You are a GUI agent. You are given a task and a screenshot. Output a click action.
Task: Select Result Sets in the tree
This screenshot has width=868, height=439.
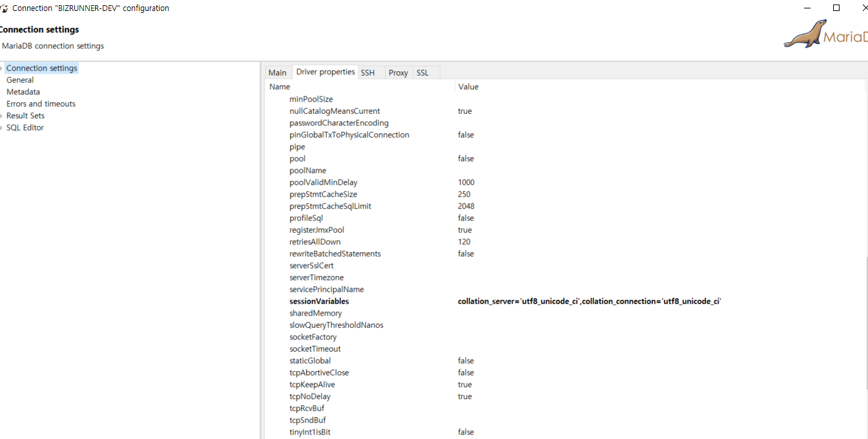25,116
